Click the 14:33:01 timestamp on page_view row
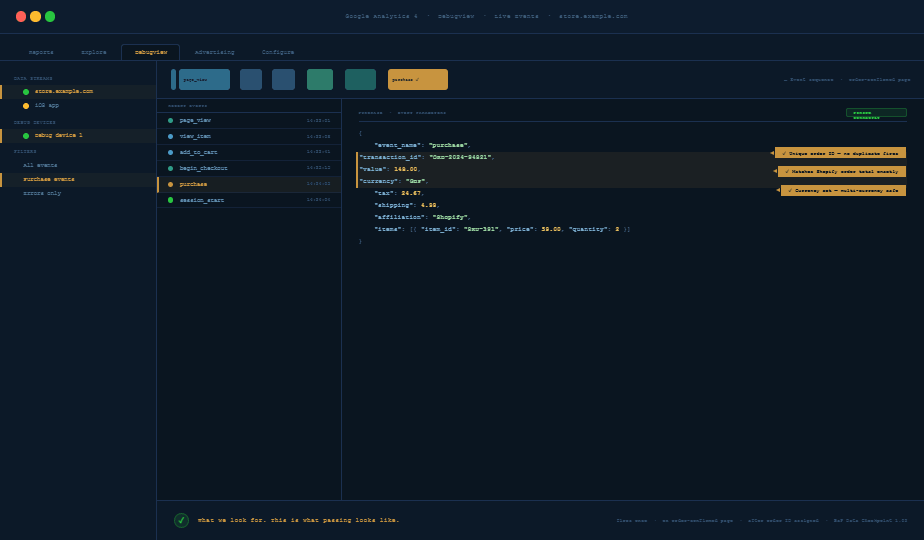924x540 pixels. point(318,121)
